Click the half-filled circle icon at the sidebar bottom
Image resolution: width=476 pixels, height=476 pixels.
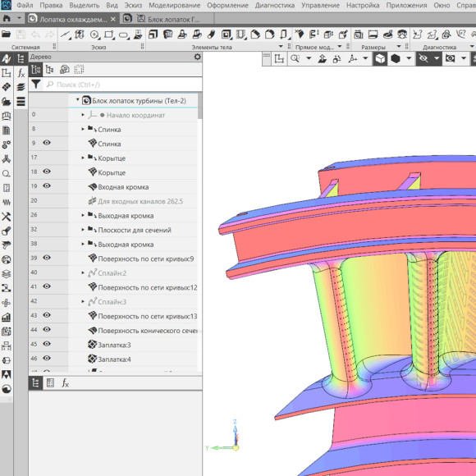7,389
